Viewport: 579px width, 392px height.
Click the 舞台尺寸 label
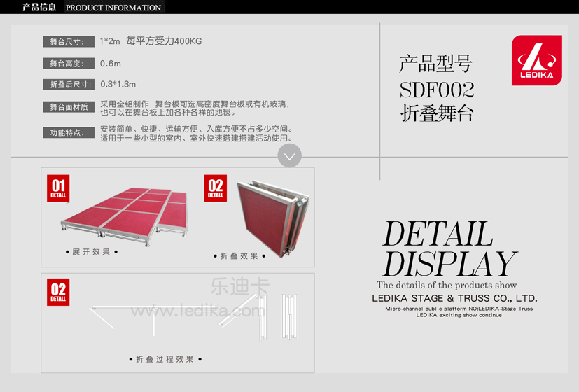[69, 42]
